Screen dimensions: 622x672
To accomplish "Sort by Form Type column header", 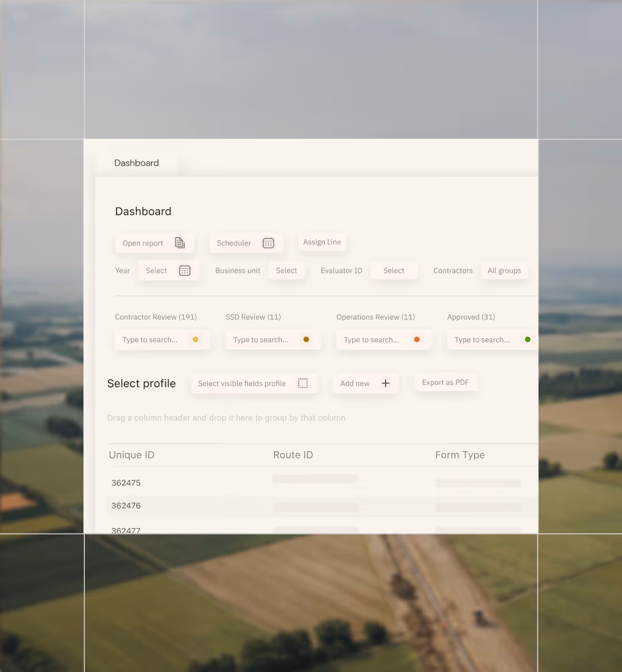I will tap(460, 455).
